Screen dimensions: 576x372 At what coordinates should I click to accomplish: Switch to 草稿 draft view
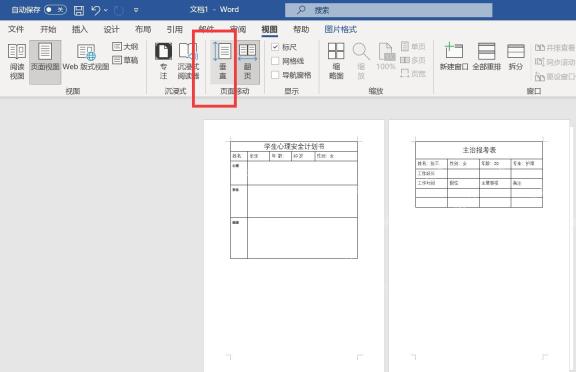tap(125, 60)
